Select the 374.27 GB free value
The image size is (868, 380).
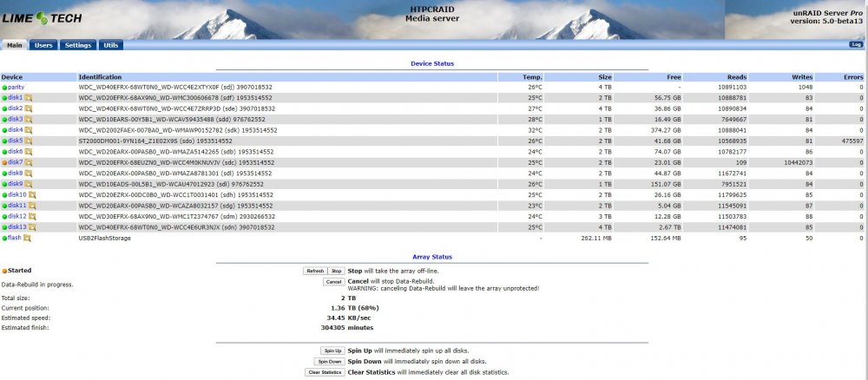[666, 130]
